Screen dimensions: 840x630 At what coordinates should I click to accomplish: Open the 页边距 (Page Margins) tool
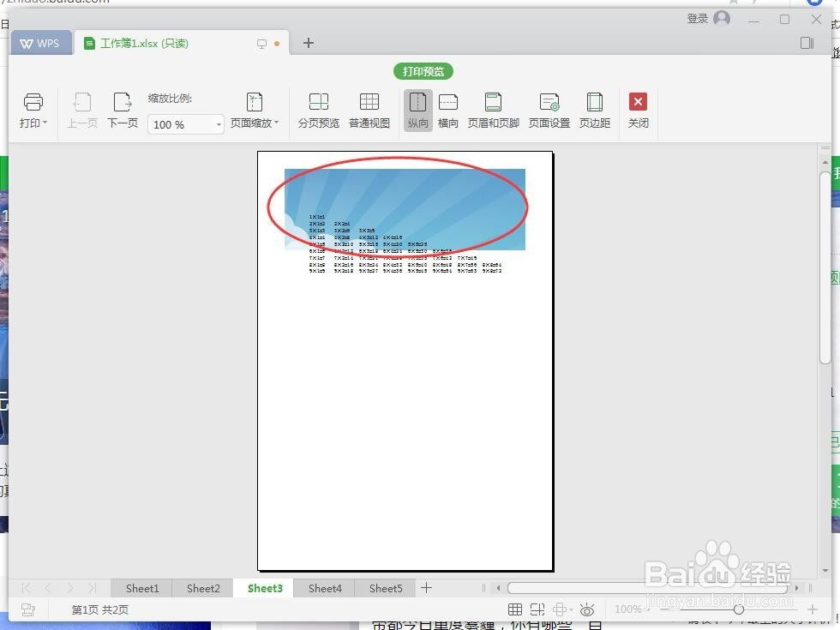[x=595, y=110]
